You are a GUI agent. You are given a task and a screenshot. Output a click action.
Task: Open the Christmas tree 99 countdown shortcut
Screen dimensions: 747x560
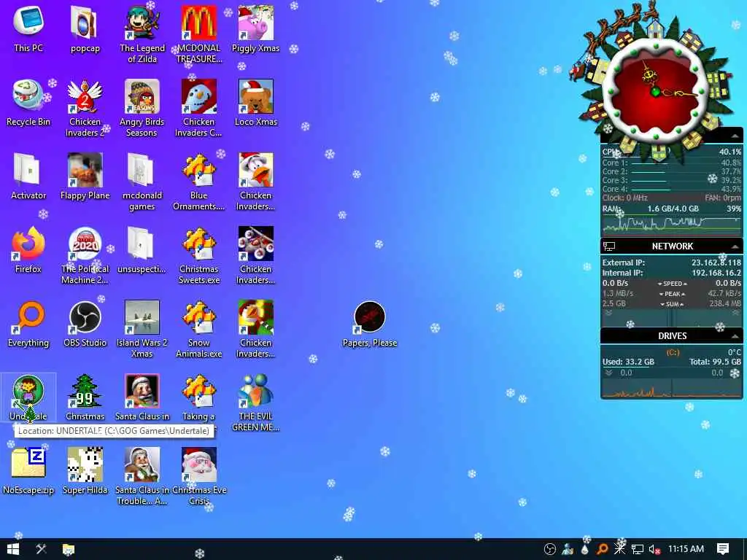85,397
